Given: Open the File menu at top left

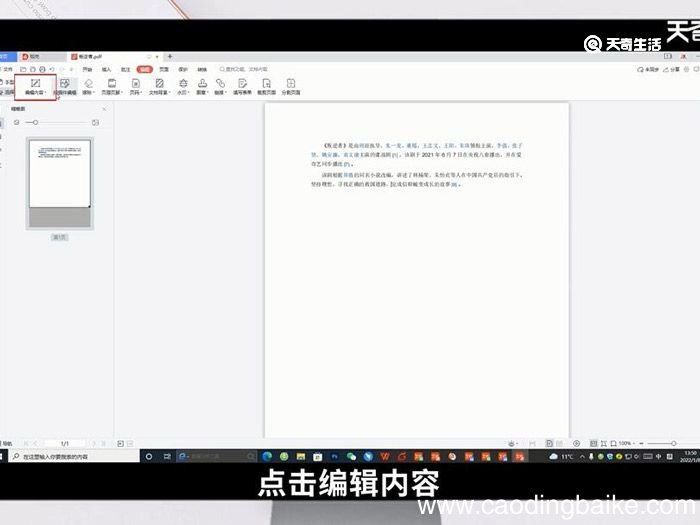Looking at the screenshot, I should click(6, 69).
